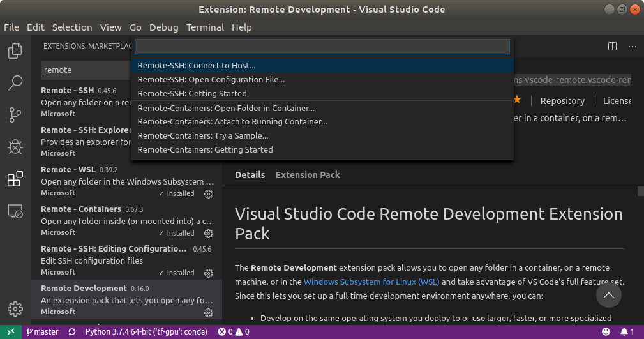Choose Remote-SSH: Getting Started
The width and height of the screenshot is (644, 339).
[x=322, y=93]
